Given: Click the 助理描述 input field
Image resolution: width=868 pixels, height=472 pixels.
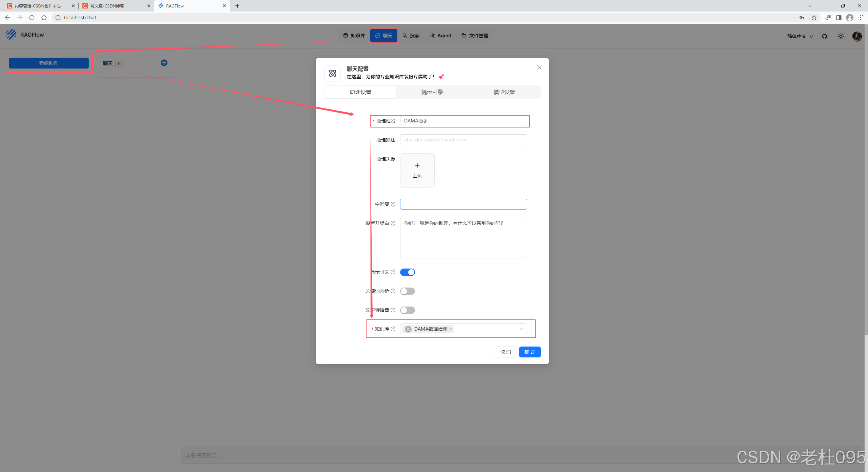Looking at the screenshot, I should point(463,140).
